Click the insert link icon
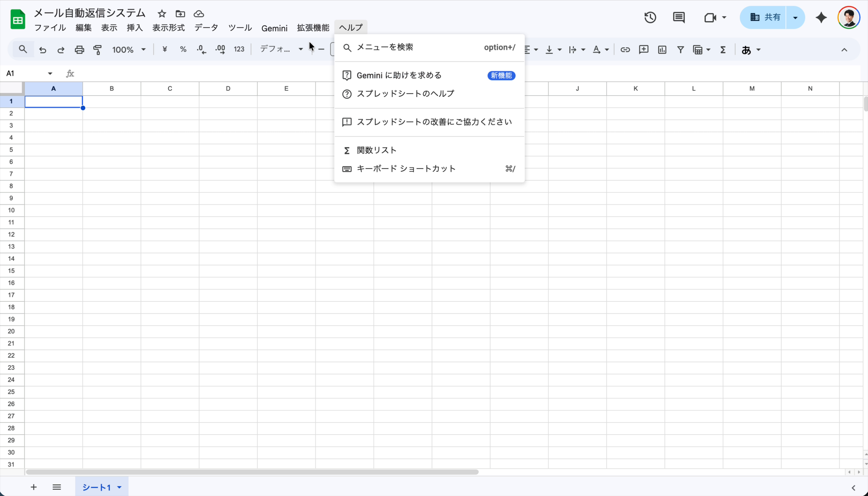The width and height of the screenshot is (868, 496). [x=625, y=50]
